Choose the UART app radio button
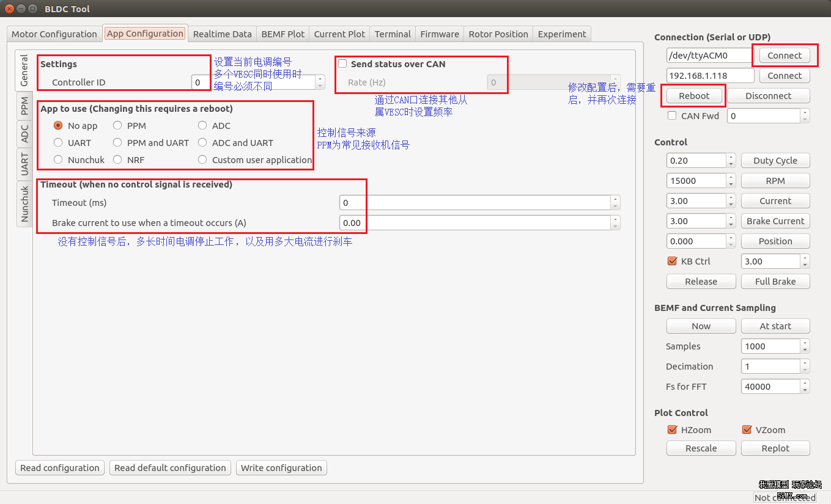Viewport: 831px width, 504px height. pyautogui.click(x=73, y=143)
